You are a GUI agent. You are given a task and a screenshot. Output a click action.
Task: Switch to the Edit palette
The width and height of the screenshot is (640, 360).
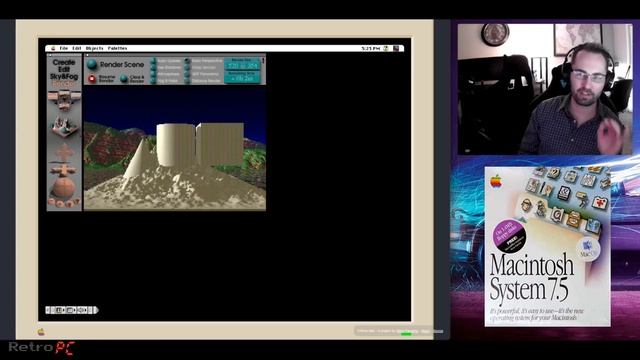(64, 69)
